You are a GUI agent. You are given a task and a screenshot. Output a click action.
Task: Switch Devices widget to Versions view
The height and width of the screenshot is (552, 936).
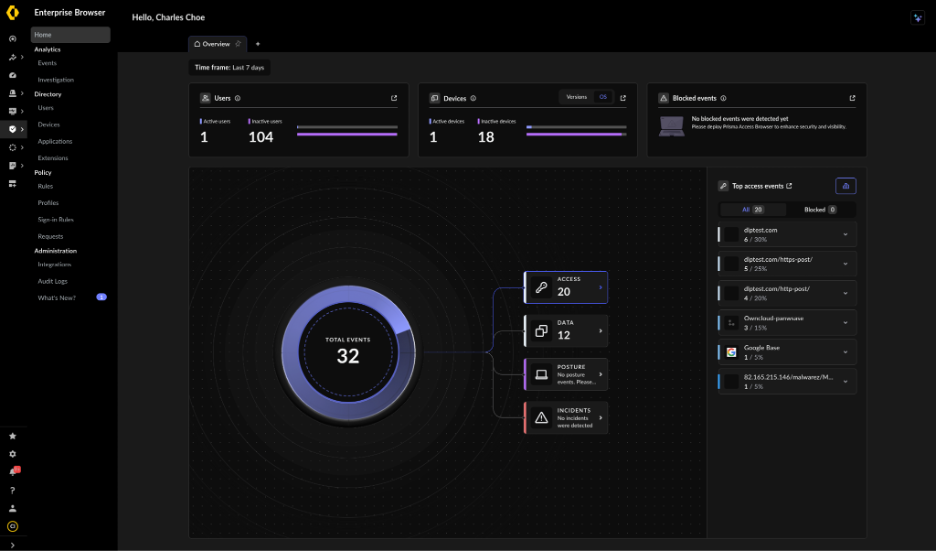[x=576, y=97]
